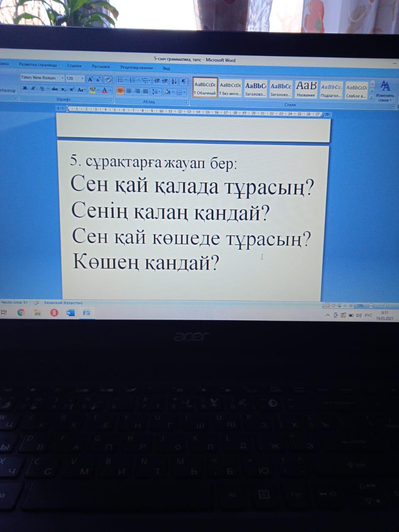Screen dimensions: 399x532
Task: Expand the styles gallery list
Action: pos(372,98)
